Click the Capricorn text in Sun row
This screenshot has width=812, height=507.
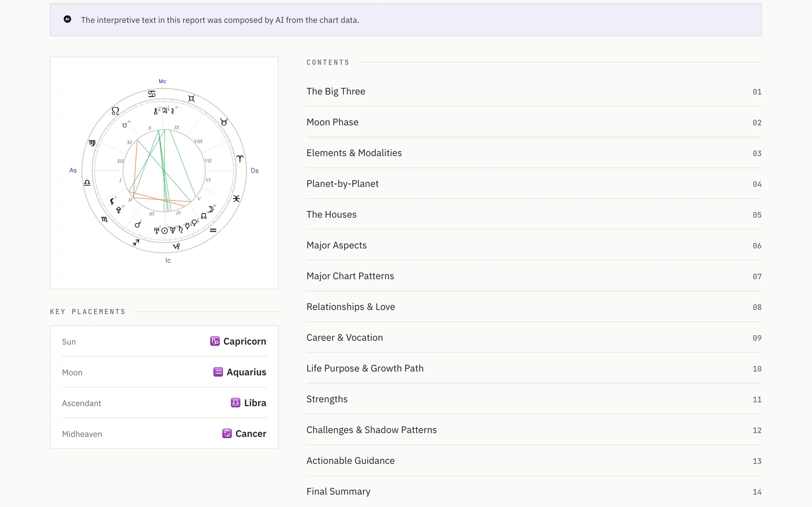point(245,341)
